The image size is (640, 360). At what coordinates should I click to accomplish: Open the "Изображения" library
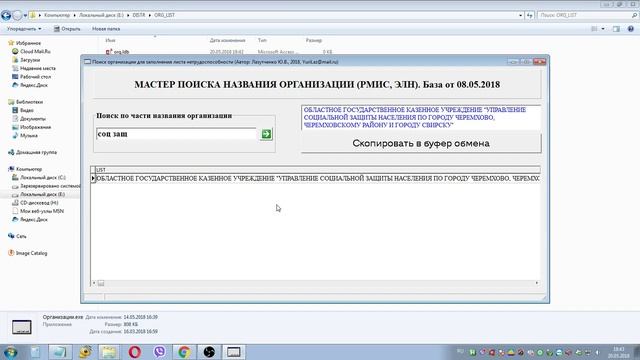(36, 127)
